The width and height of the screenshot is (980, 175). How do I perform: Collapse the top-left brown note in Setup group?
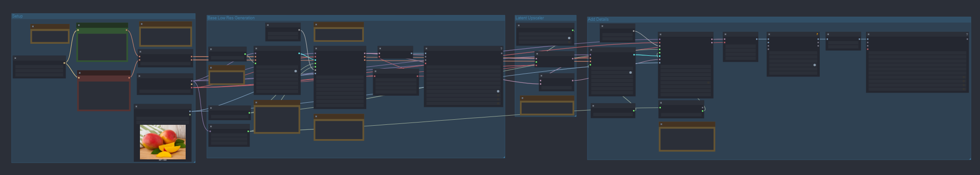click(33, 26)
